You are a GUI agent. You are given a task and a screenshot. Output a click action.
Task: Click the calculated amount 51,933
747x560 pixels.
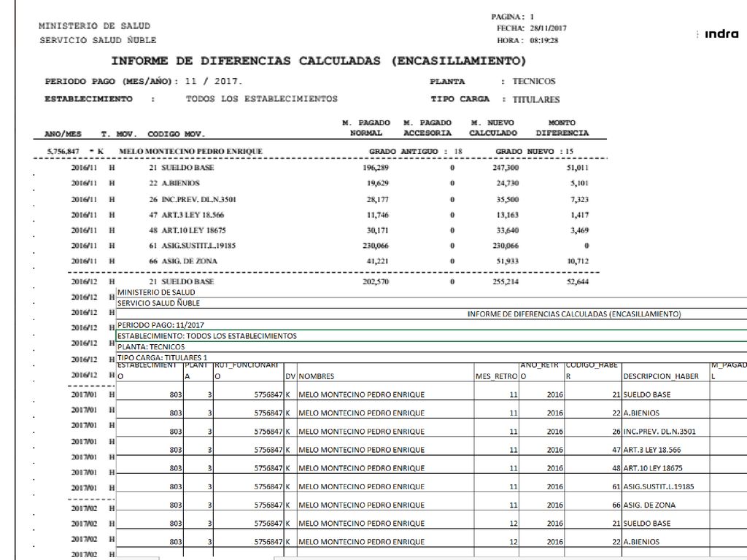(508, 261)
